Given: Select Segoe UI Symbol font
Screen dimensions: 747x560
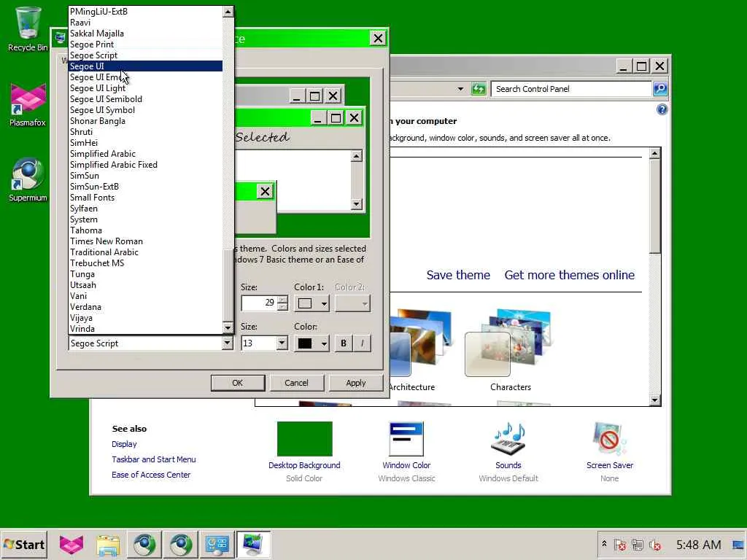Looking at the screenshot, I should pos(145,110).
